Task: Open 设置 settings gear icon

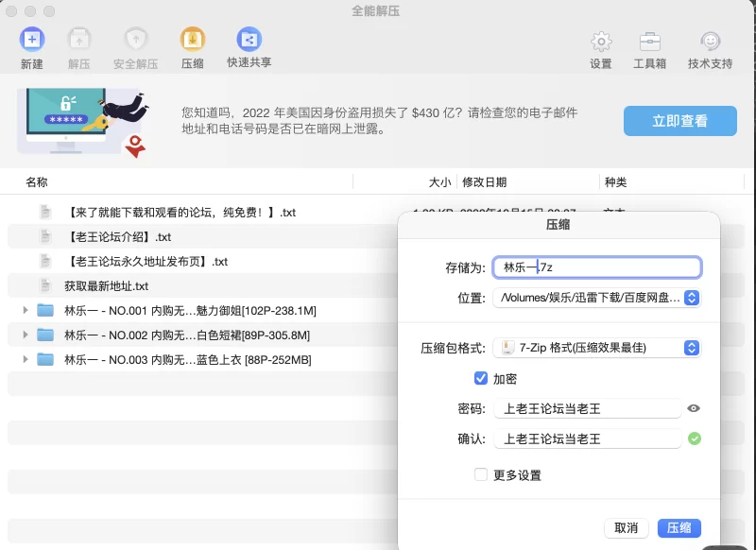Action: 600,42
